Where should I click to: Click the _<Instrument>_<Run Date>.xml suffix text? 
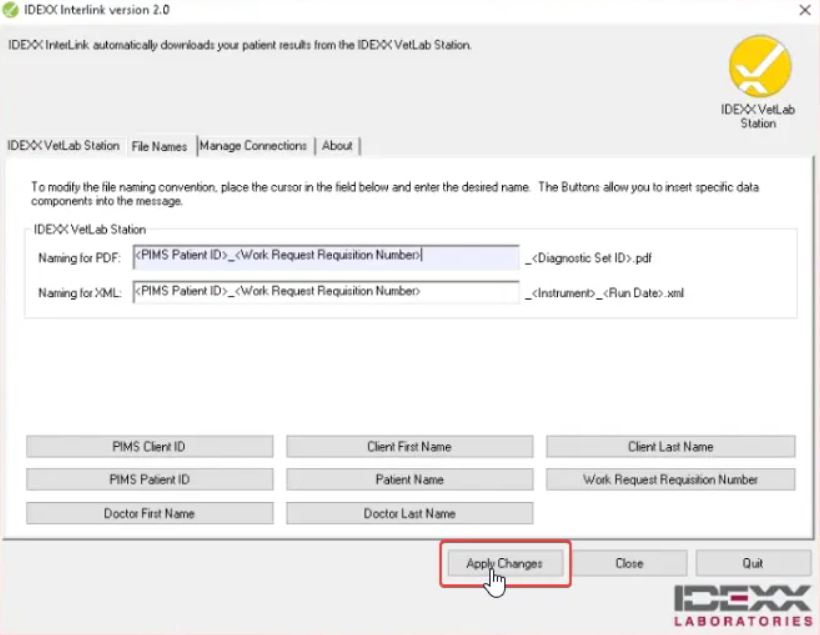pos(605,293)
